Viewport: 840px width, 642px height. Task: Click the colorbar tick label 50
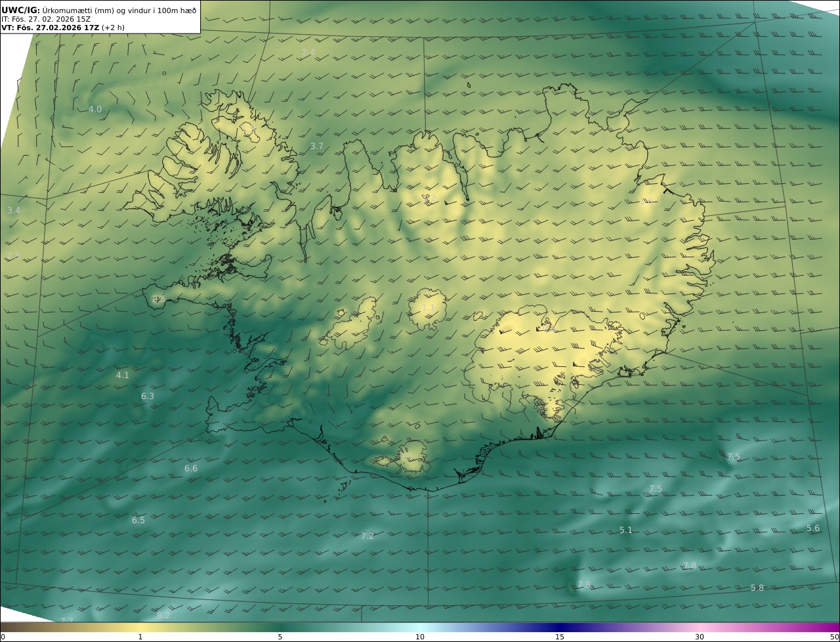click(835, 637)
